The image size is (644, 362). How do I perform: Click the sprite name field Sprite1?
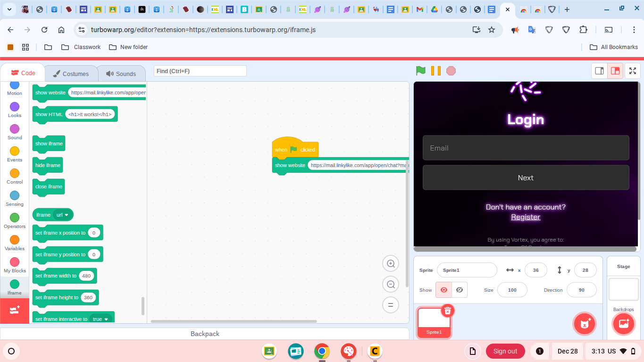467,270
